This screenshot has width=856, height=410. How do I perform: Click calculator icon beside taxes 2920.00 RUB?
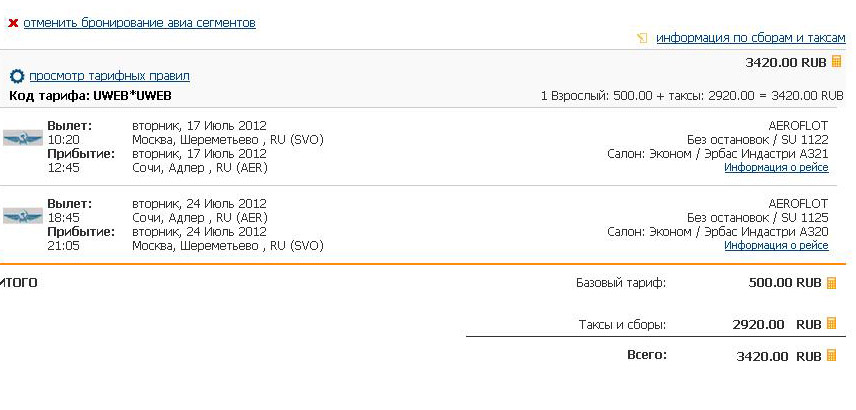tap(831, 323)
